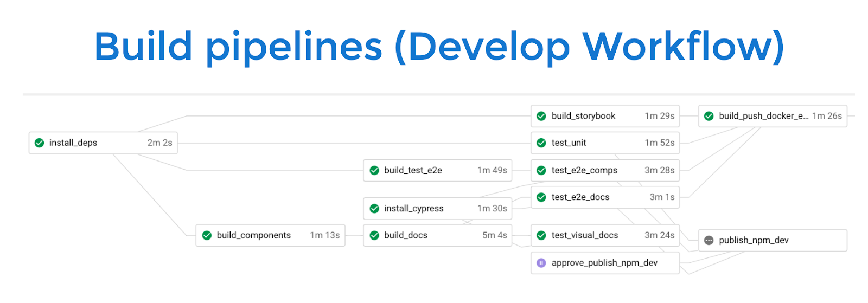Click the build_components 1m 13s duration
The image size is (868, 303).
click(x=324, y=235)
